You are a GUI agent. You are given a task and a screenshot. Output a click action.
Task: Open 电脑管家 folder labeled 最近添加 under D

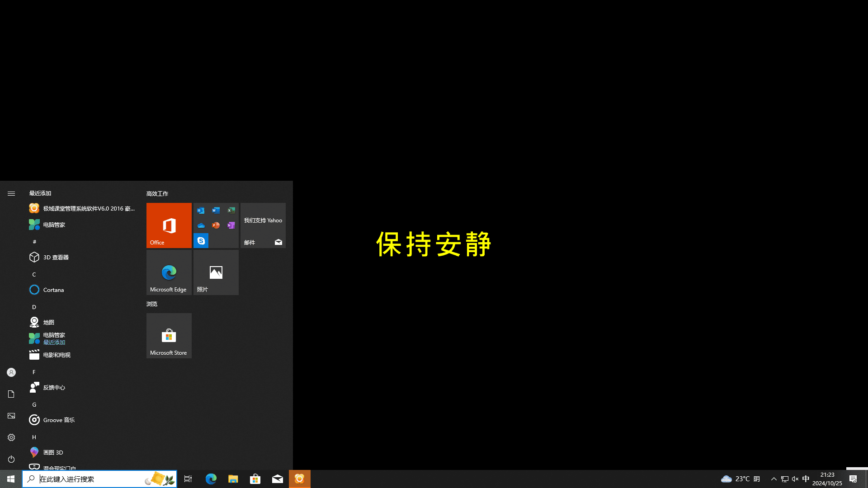tap(82, 338)
